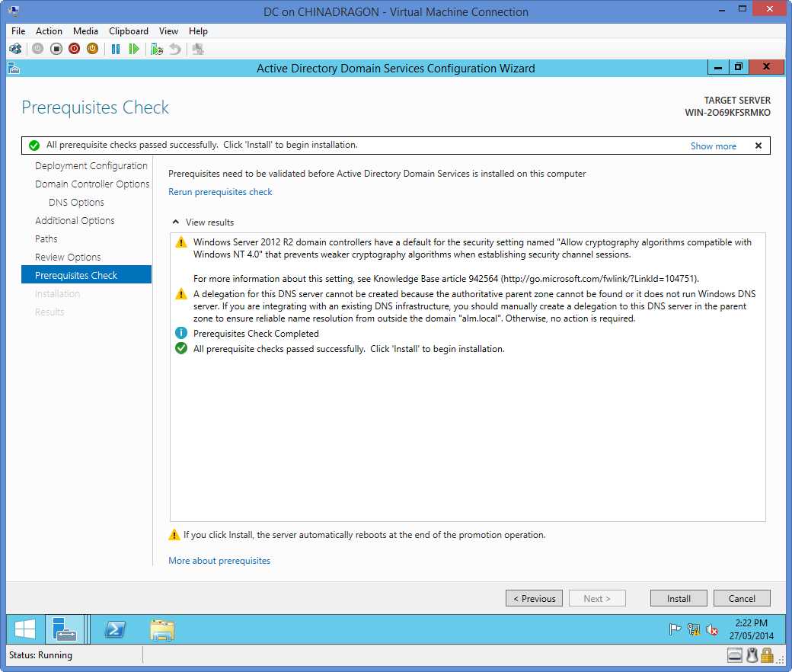This screenshot has width=792, height=672.
Task: Click the Previous button
Action: click(x=534, y=598)
